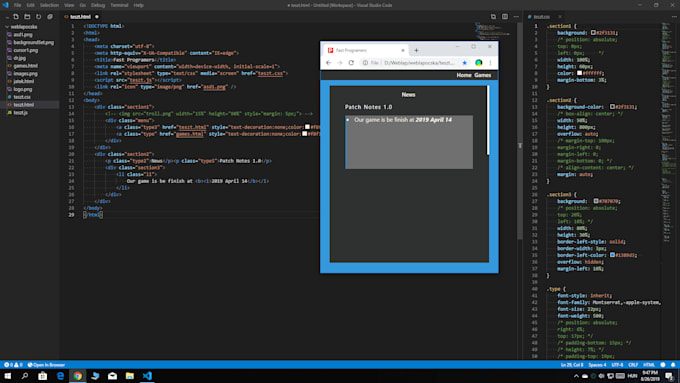Image resolution: width=680 pixels, height=383 pixels.
Task: Open the Edit menu
Action: [30, 5]
